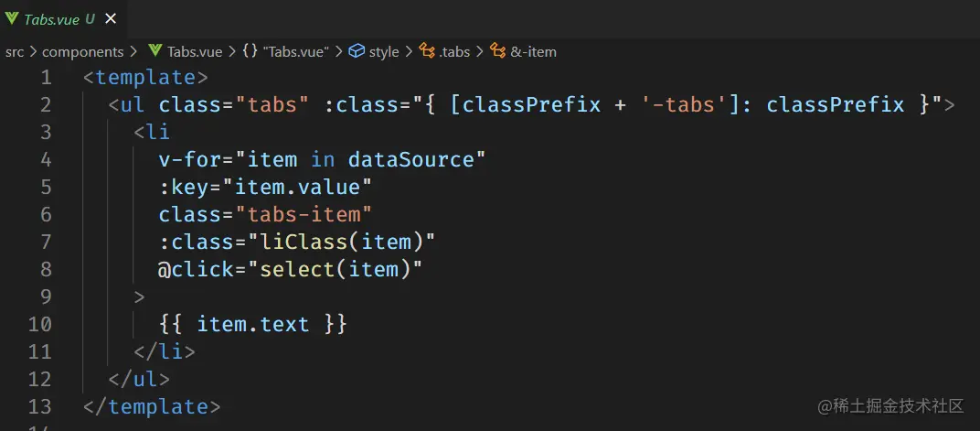Click the {{ item.text }} interpolation
Screen dimensions: 980x431
(252, 324)
